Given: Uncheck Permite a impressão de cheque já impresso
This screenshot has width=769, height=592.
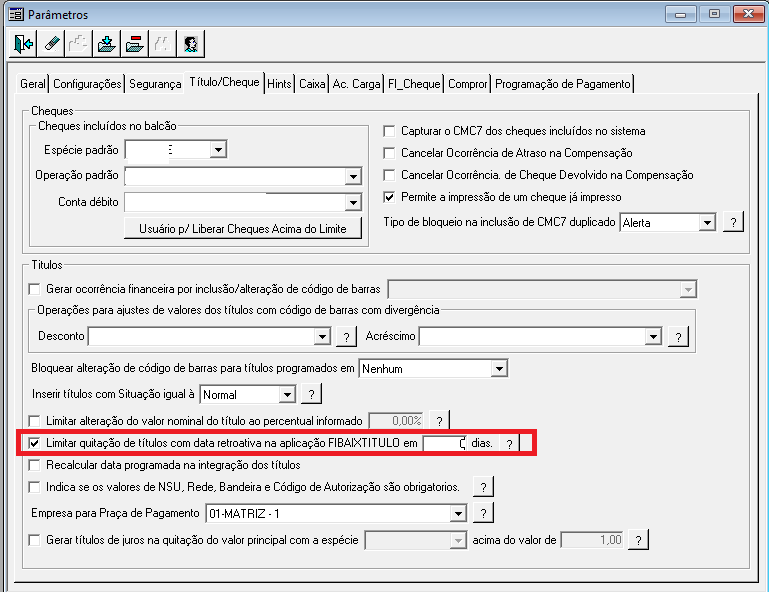Looking at the screenshot, I should pos(389,197).
